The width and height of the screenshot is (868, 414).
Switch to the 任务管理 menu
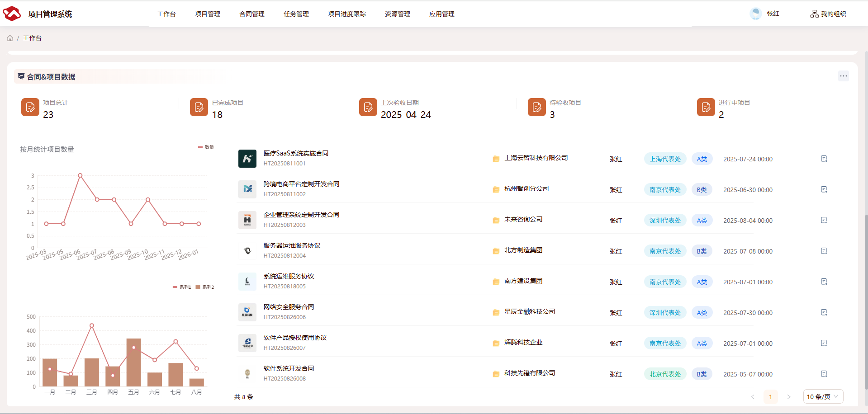(296, 14)
